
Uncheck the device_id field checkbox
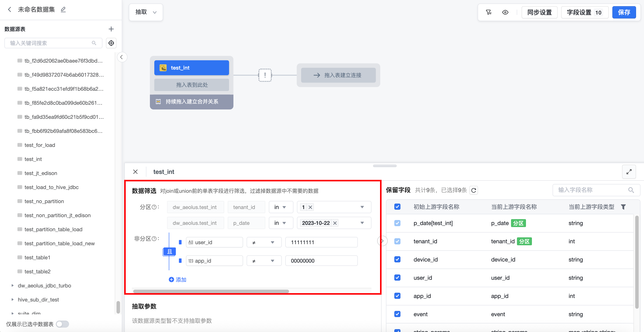pyautogui.click(x=397, y=259)
